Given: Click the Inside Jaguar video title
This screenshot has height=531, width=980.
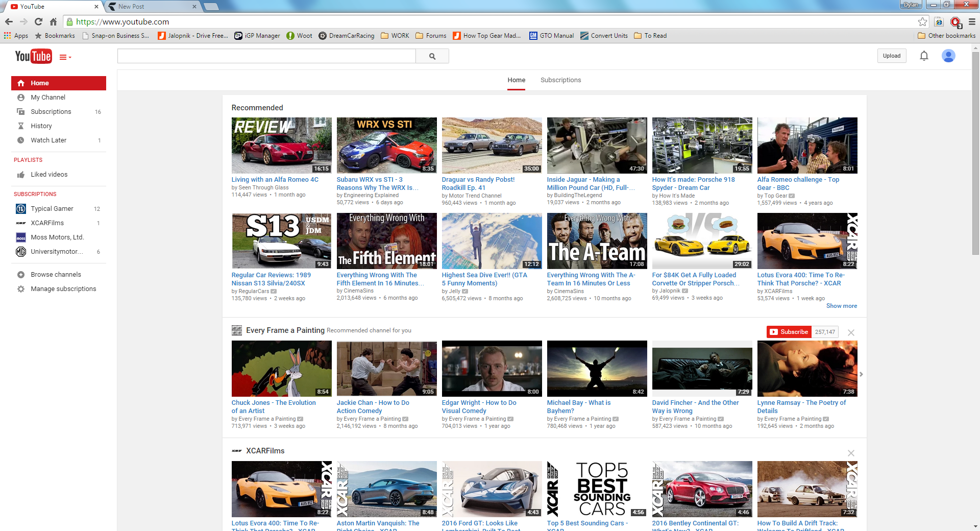Looking at the screenshot, I should 591,184.
